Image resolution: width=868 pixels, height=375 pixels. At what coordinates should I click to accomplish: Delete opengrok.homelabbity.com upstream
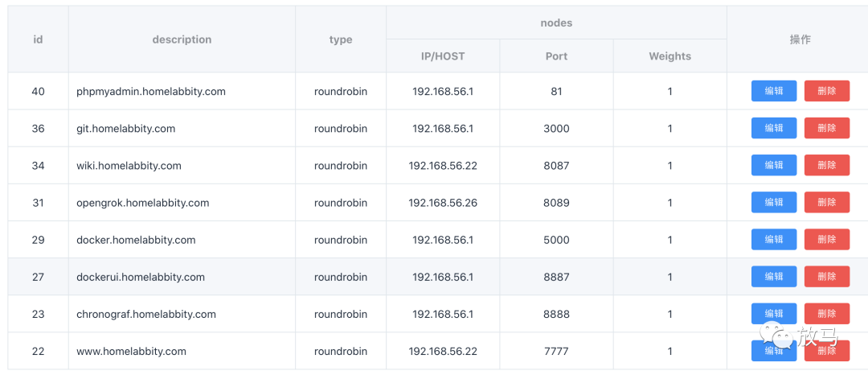[x=826, y=203]
